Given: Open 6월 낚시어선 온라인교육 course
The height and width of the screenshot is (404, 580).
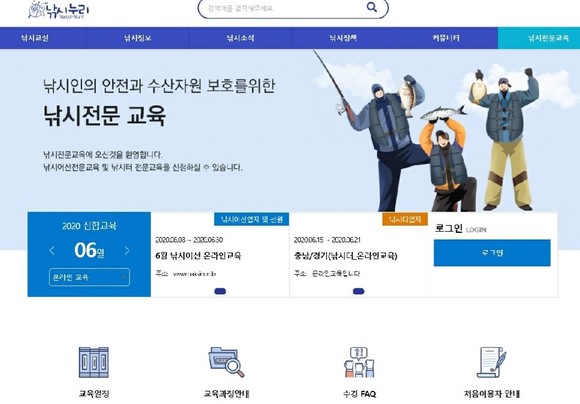Looking at the screenshot, I should (x=199, y=256).
